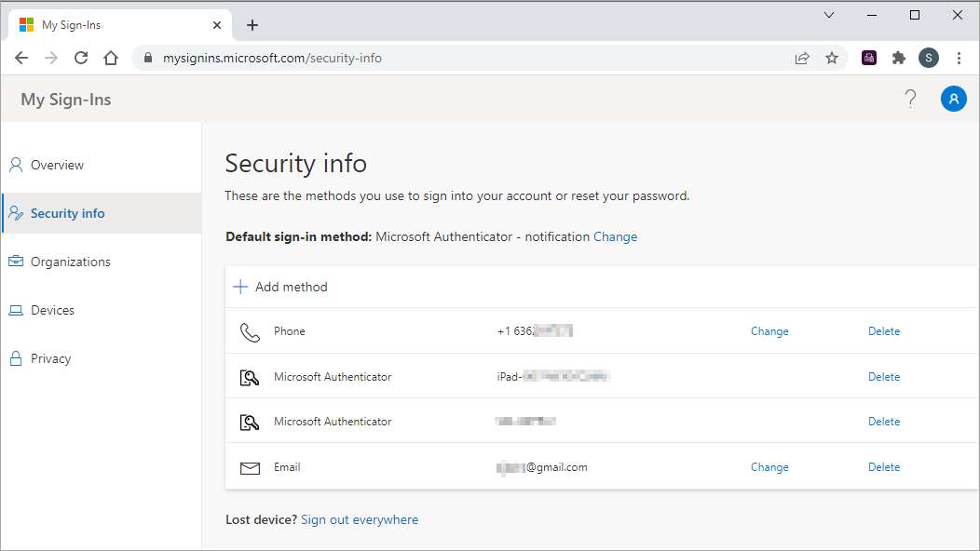Screen dimensions: 980x551
Task: Delete the Email method
Action: coord(884,466)
